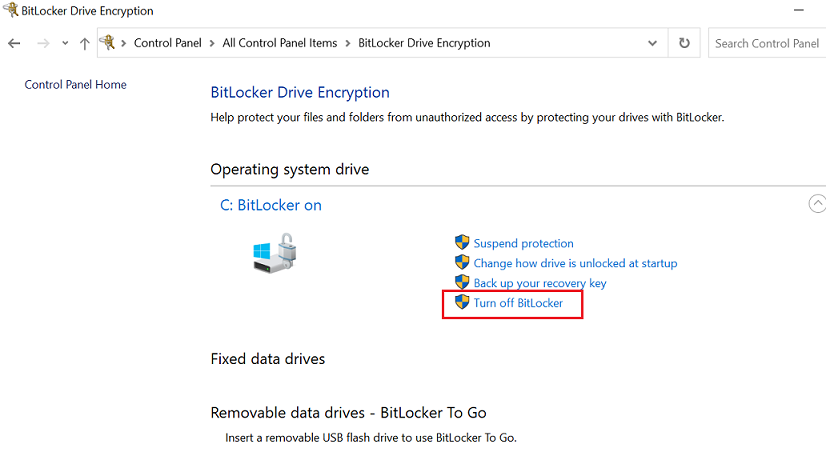Click the location icon in the address bar
The width and height of the screenshot is (826, 452).
coord(106,43)
